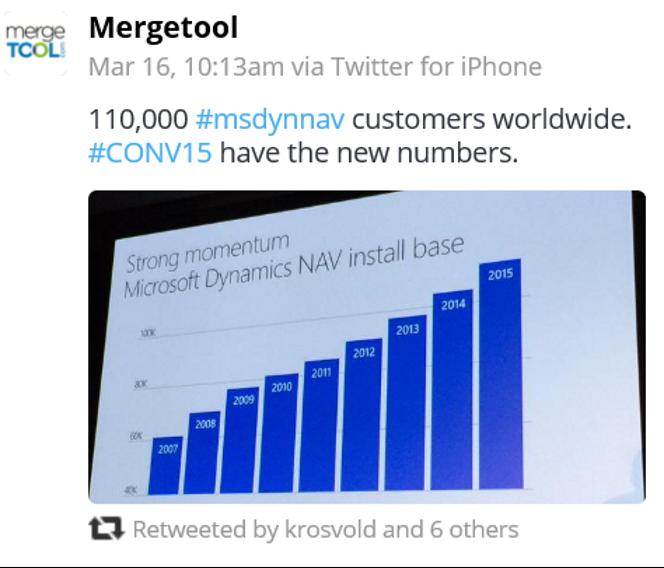Click the 2014 bar in the chart
This screenshot has width=664, height=568.
[x=452, y=390]
